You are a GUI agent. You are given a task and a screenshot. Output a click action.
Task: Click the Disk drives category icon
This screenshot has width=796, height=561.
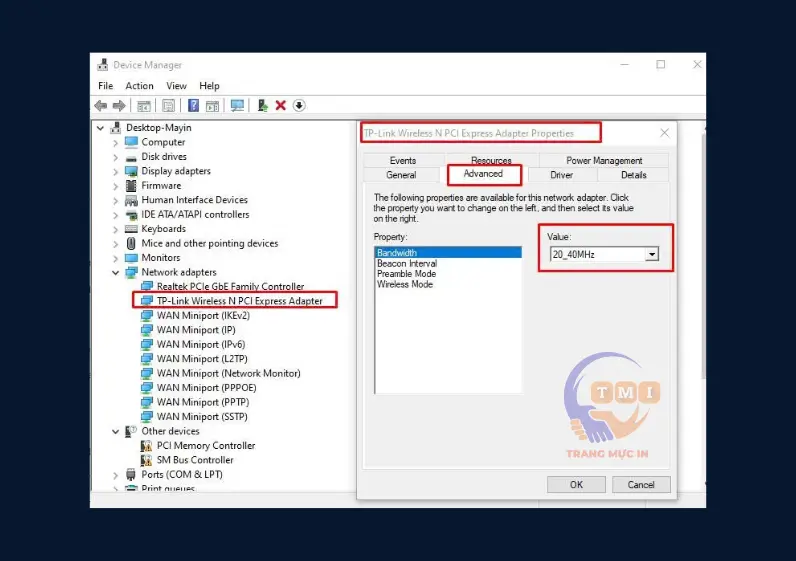tap(131, 157)
